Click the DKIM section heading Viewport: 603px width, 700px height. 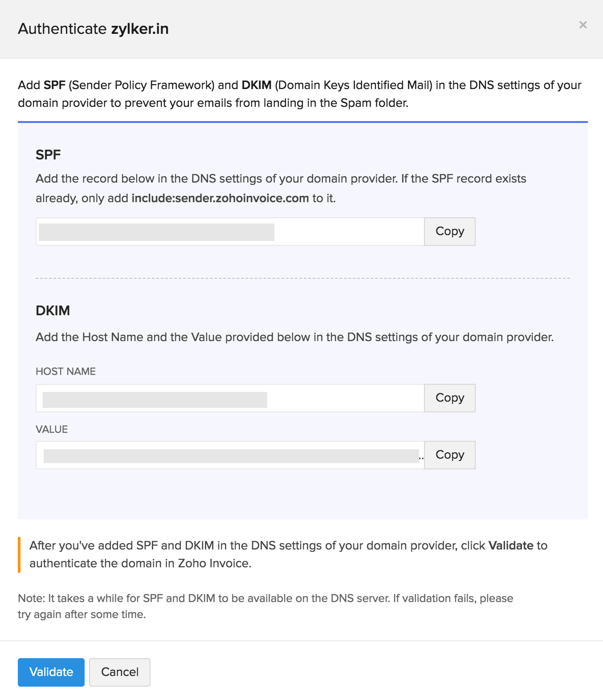tap(53, 310)
